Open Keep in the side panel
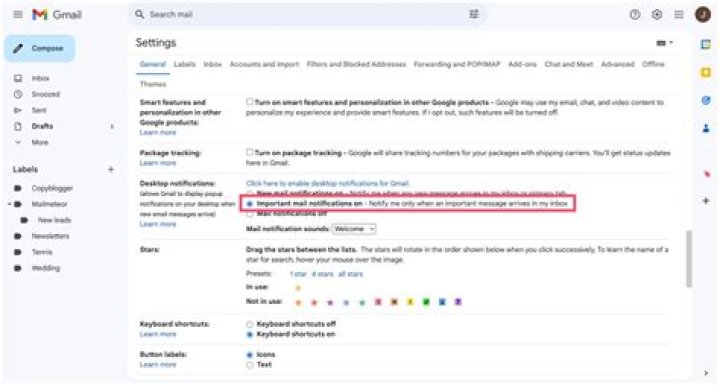Screen dimensions: 720x386 point(706,72)
